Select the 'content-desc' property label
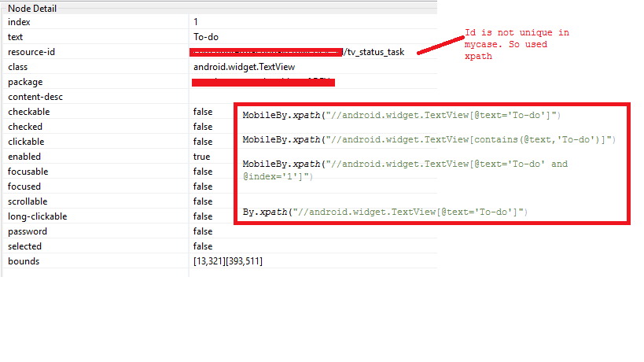This screenshot has height=362, width=644. coord(35,97)
